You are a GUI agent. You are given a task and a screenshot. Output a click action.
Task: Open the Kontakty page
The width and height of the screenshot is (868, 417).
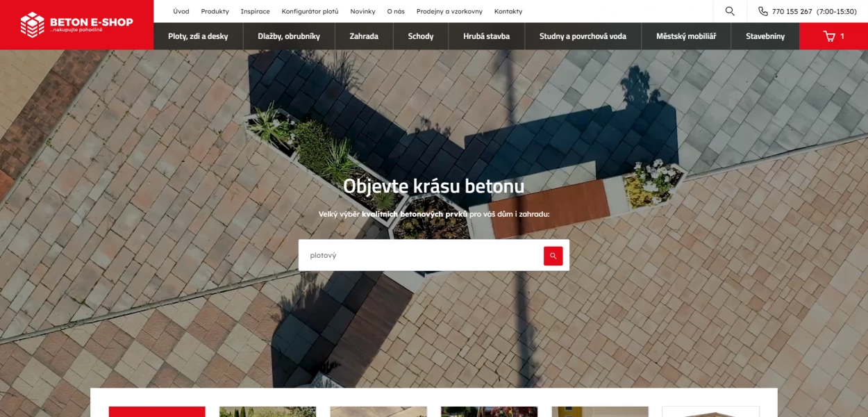point(508,11)
